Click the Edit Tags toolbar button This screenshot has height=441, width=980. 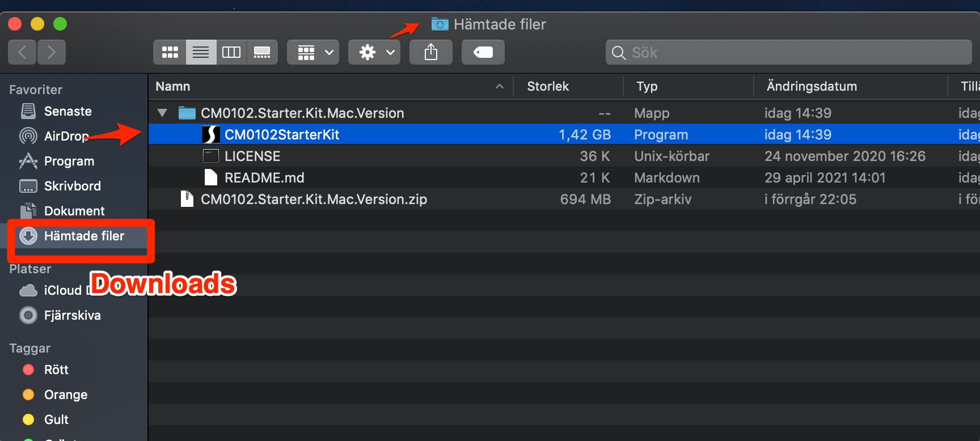coord(483,52)
